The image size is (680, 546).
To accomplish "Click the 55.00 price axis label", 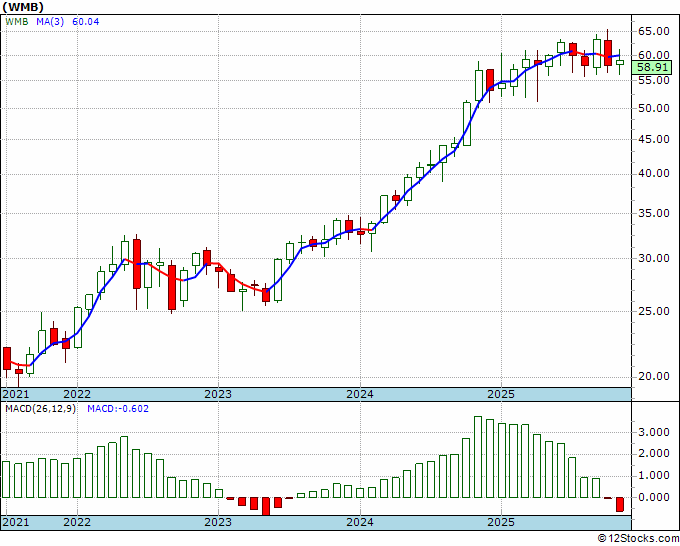I will pyautogui.click(x=654, y=80).
